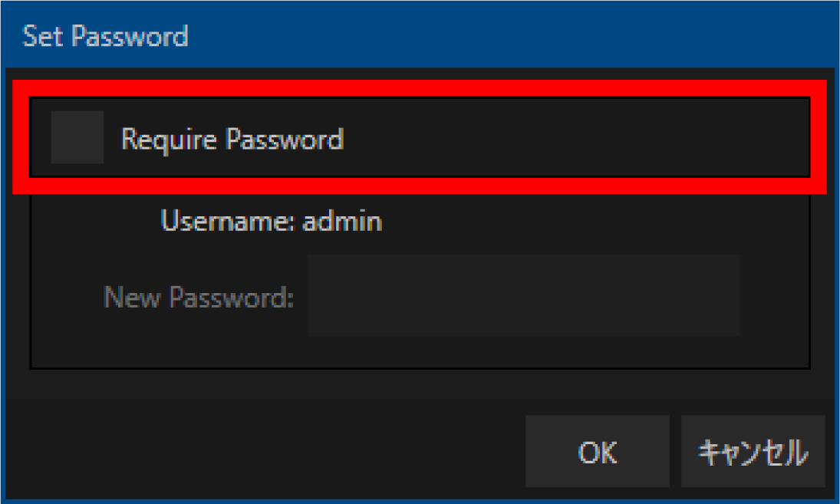840x504 pixels.
Task: Click the "New Password:" field label
Action: click(199, 297)
